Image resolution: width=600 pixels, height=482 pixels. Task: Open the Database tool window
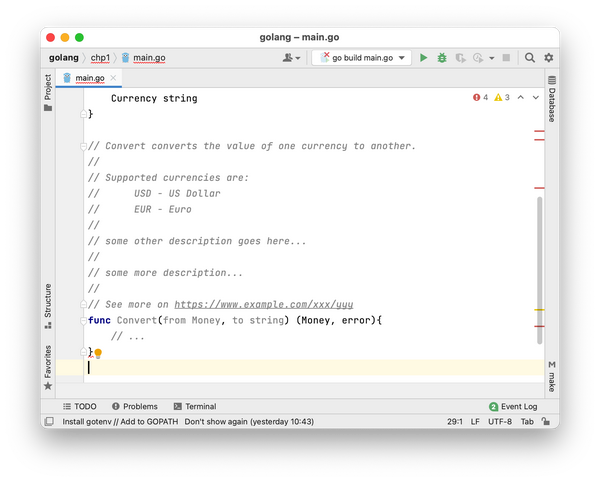tap(552, 99)
